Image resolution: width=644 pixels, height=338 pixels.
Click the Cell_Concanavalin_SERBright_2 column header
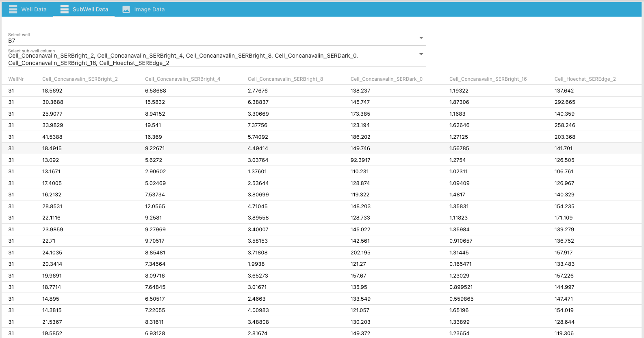coord(80,79)
